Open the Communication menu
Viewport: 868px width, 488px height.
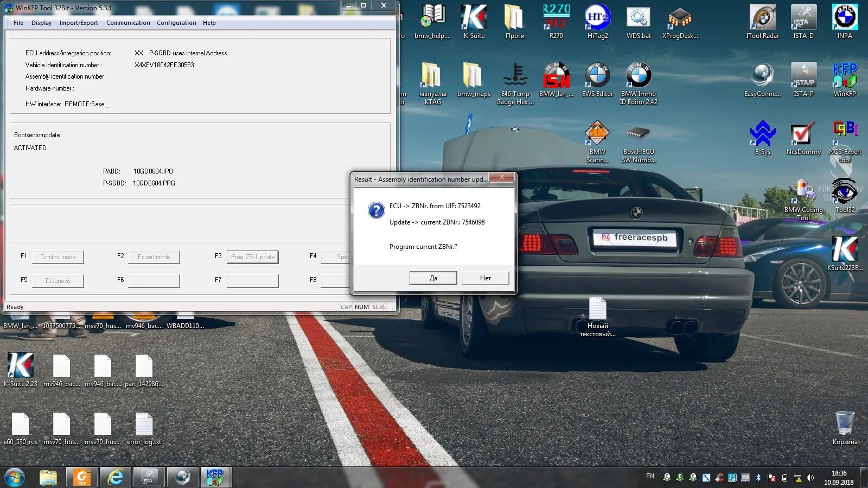(x=128, y=23)
